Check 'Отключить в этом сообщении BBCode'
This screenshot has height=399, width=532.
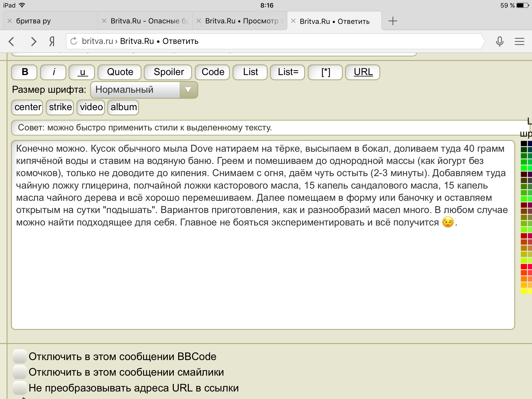coord(20,356)
